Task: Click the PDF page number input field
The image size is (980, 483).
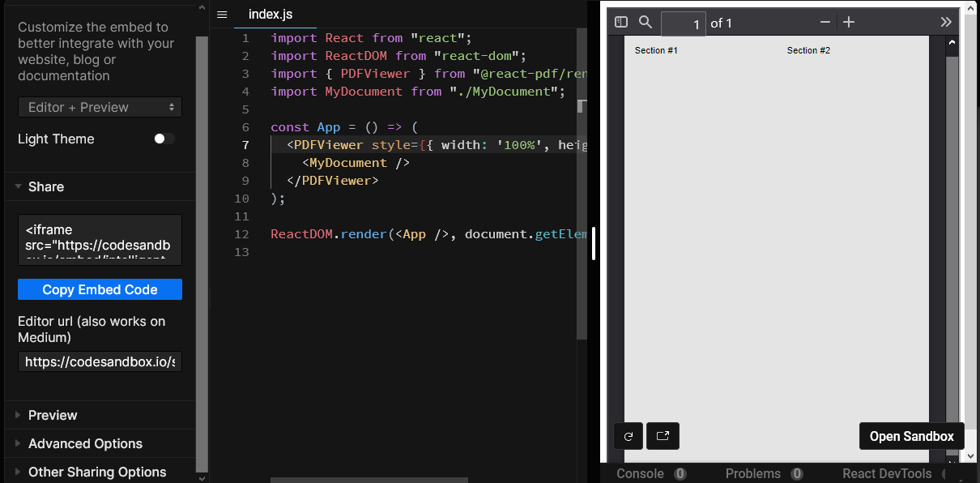Action: (x=684, y=24)
